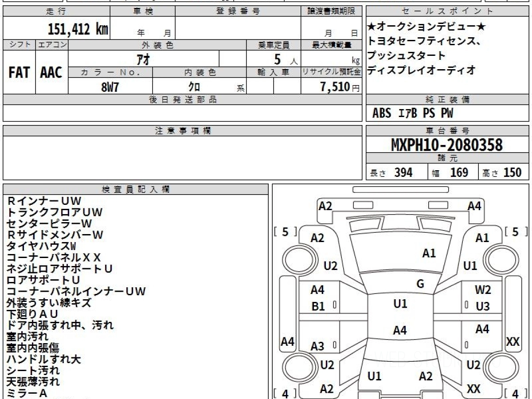Screen dimensions: 532x399
Task: Select the コーナーパネルインナーUW note
Action: pyautogui.click(x=76, y=291)
